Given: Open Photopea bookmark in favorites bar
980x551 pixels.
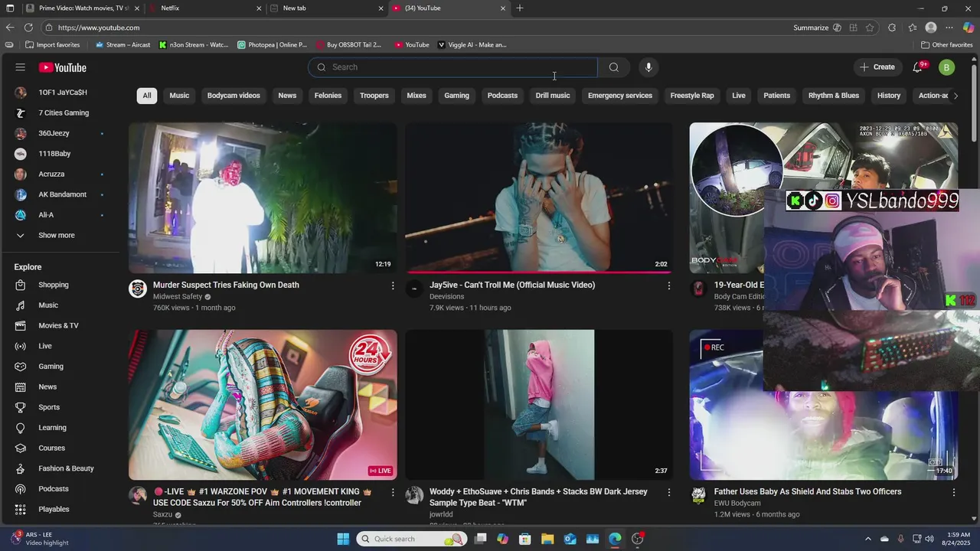Looking at the screenshot, I should [x=272, y=45].
